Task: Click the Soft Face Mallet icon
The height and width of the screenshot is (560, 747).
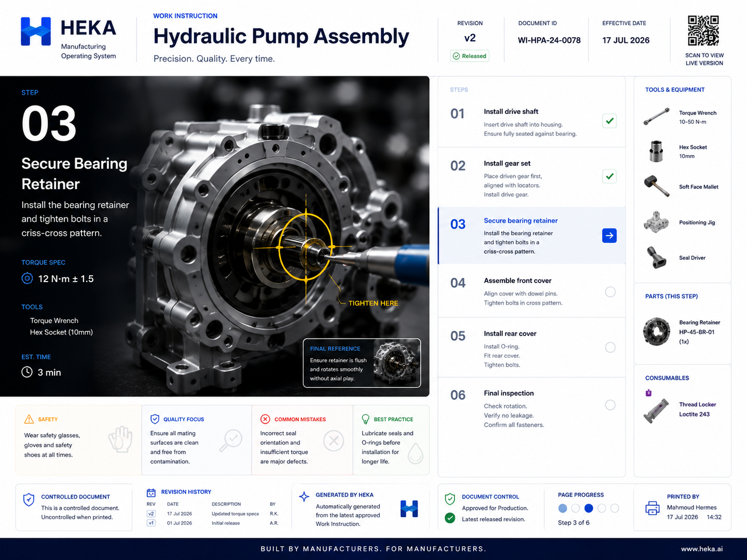Action: [657, 186]
